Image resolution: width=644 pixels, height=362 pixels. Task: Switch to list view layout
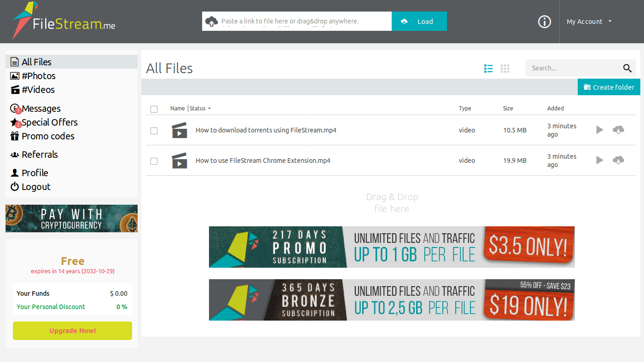tap(488, 69)
